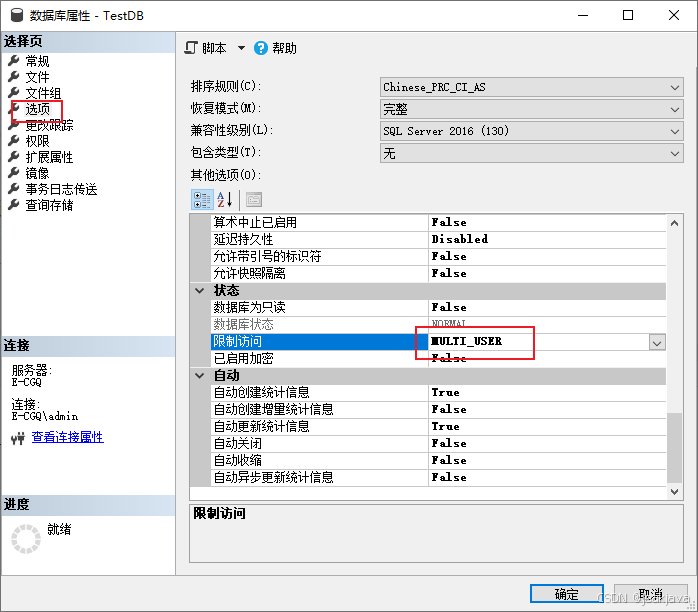Open the 事务日志传送 page
Screen dimensions: 698x612
coord(61,189)
